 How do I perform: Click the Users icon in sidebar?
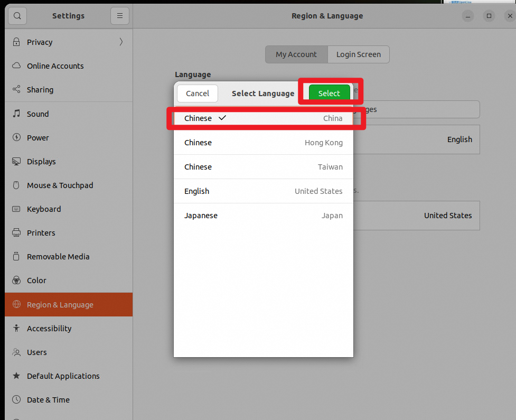(16, 352)
